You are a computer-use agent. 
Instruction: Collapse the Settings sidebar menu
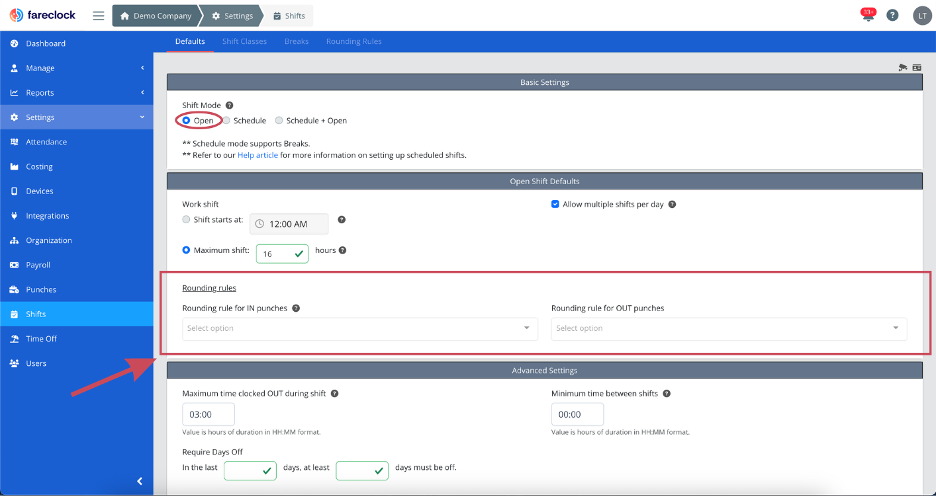pos(76,117)
